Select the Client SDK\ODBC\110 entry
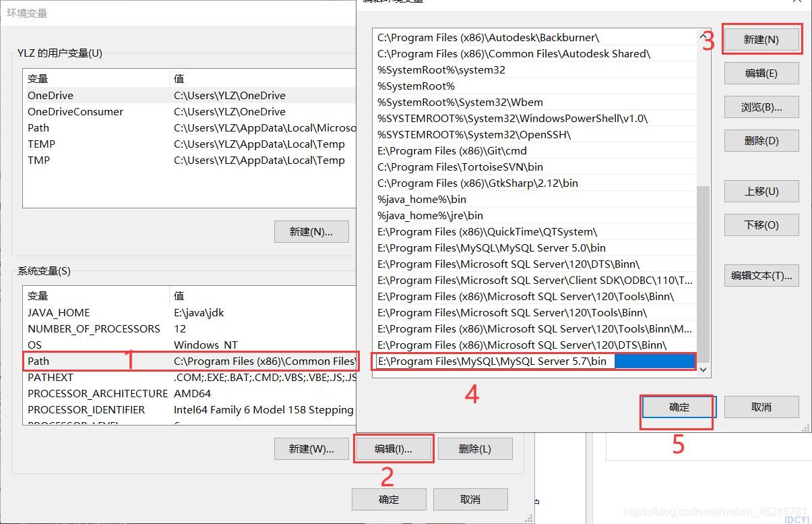 [x=535, y=281]
